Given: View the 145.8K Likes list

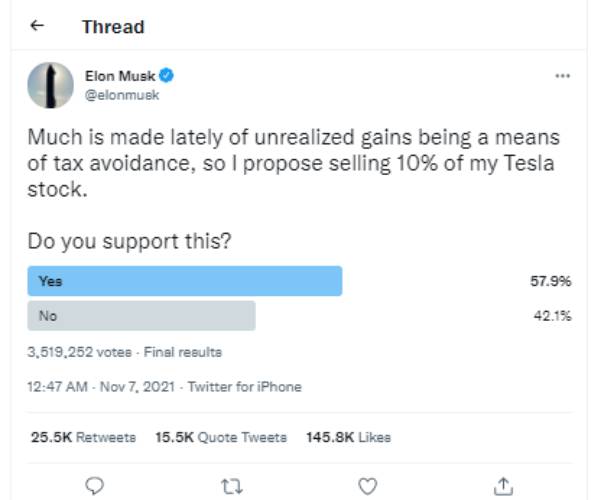Looking at the screenshot, I should pos(349,437).
